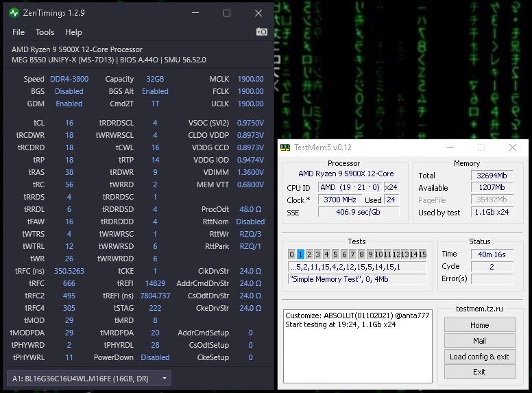Click the "Simple Memory Test", 0, 4Mb field
532x393 pixels.
point(357,279)
